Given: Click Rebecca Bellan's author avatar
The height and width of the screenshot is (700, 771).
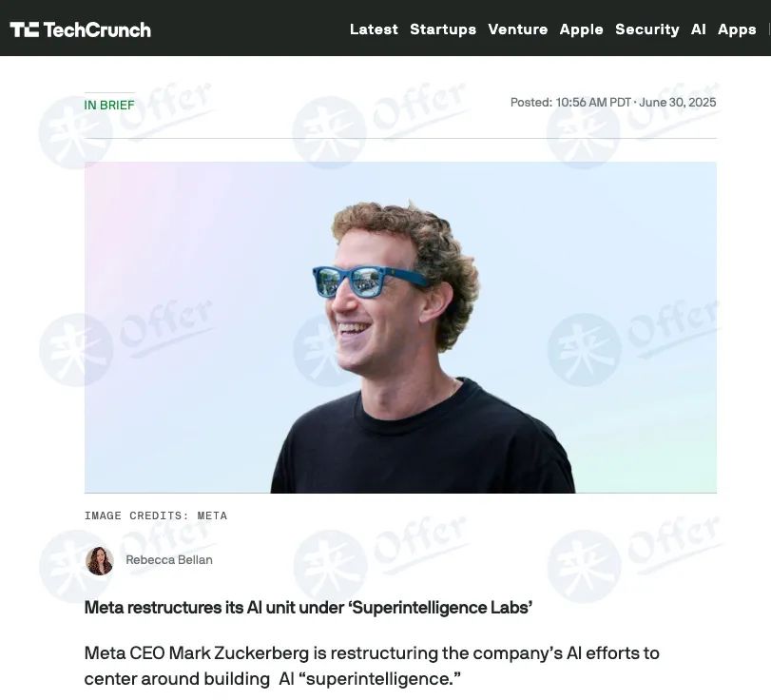Looking at the screenshot, I should point(99,560).
